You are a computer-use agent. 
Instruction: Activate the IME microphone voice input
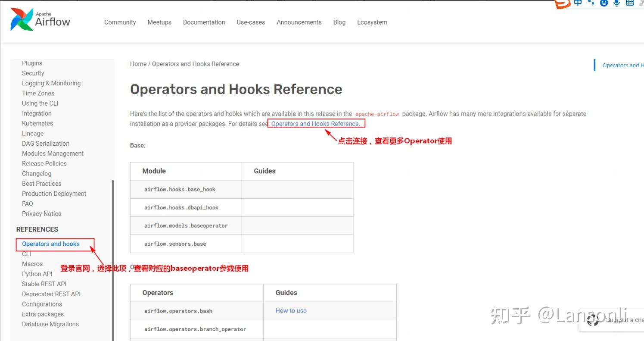pyautogui.click(x=617, y=3)
